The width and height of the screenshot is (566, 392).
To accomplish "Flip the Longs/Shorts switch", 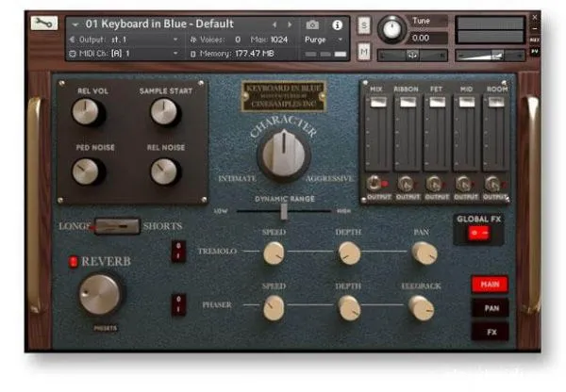I will (x=117, y=226).
